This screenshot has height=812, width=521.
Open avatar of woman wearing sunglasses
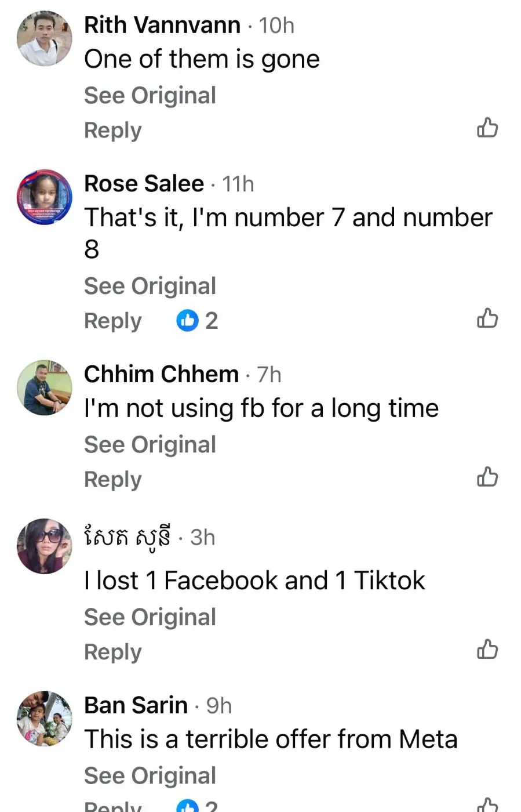pyautogui.click(x=45, y=546)
